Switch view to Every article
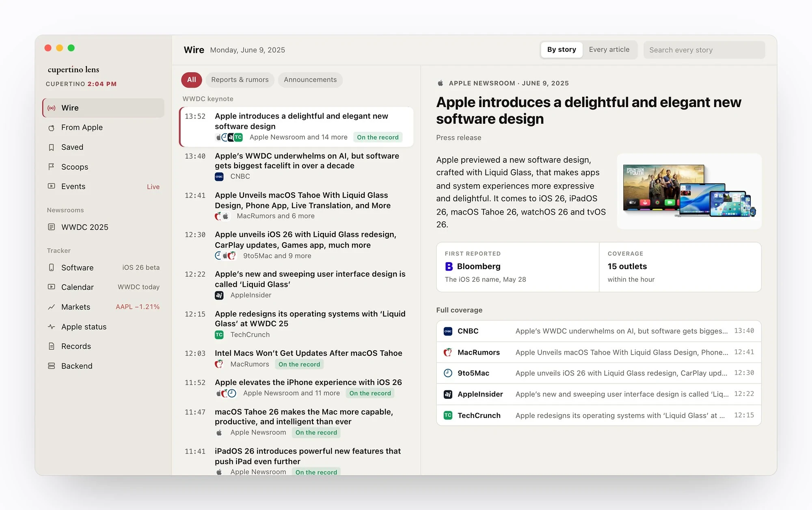812x510 pixels. coord(609,50)
